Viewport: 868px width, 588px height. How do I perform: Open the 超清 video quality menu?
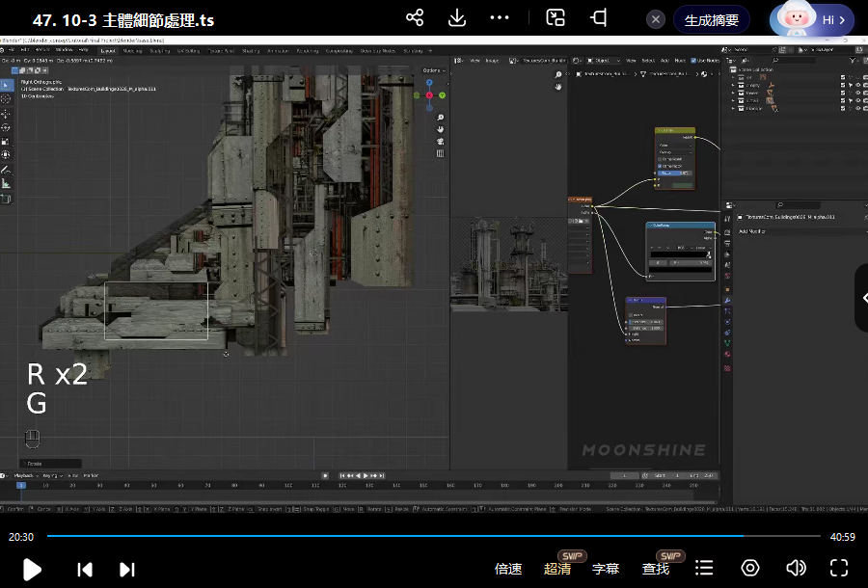pyautogui.click(x=557, y=569)
